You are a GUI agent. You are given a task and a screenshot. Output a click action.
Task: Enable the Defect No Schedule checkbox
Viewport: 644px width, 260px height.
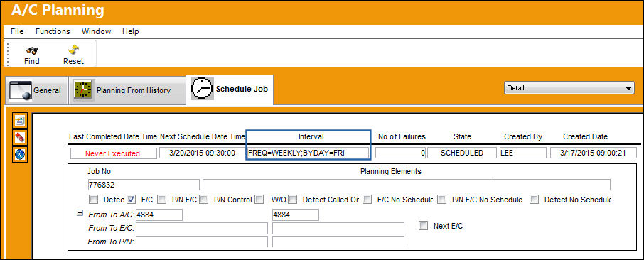534,200
